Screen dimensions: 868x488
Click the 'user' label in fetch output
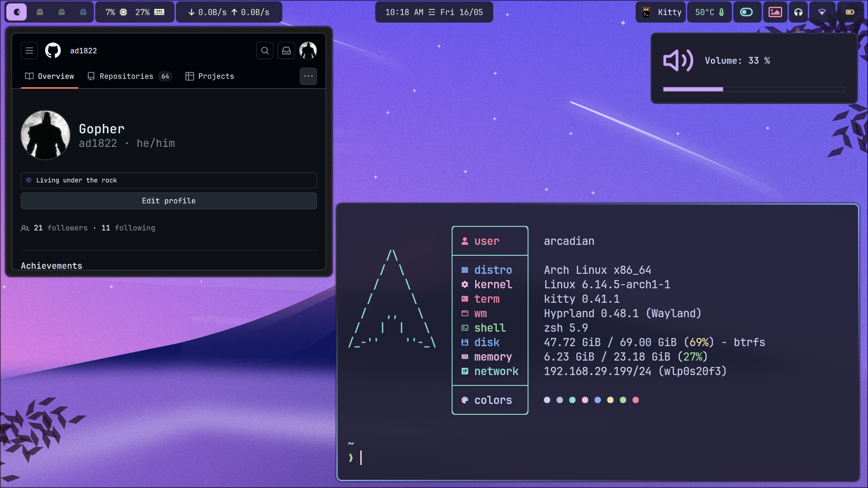(486, 241)
